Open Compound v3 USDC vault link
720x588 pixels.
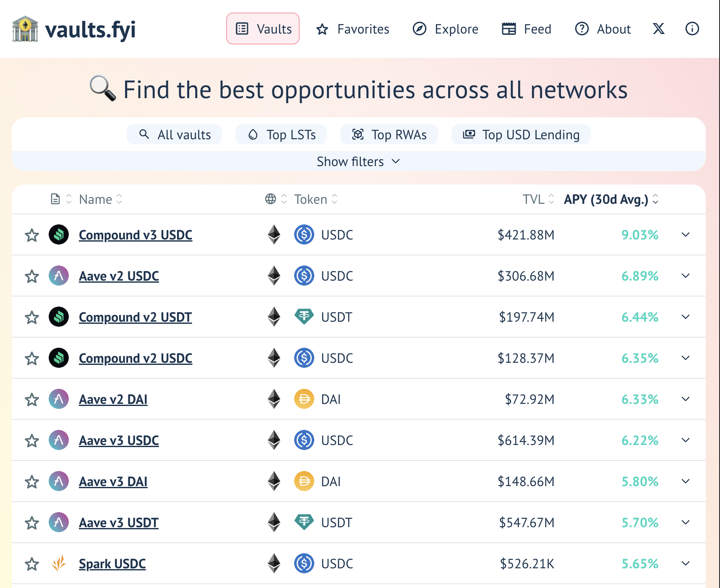coord(136,235)
